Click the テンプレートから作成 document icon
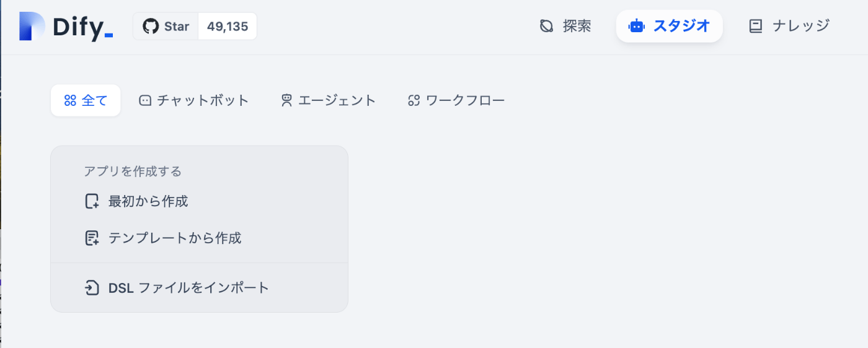The height and width of the screenshot is (348, 868). 92,238
